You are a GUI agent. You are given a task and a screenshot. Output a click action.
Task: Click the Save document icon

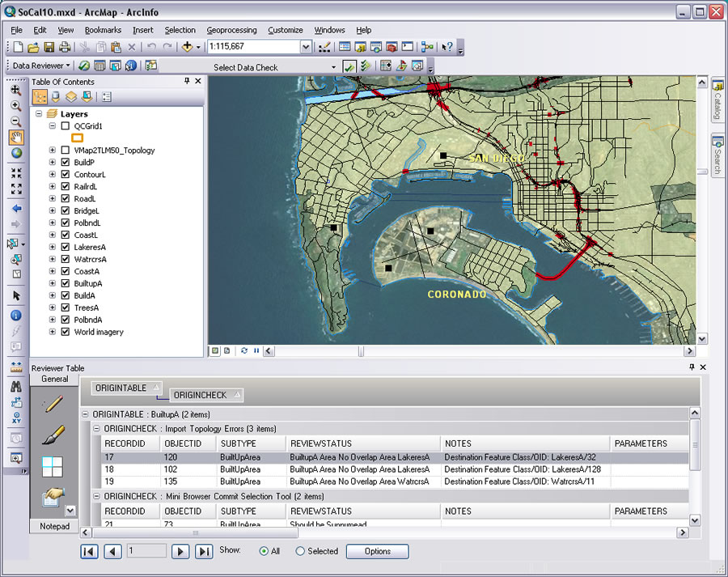49,47
